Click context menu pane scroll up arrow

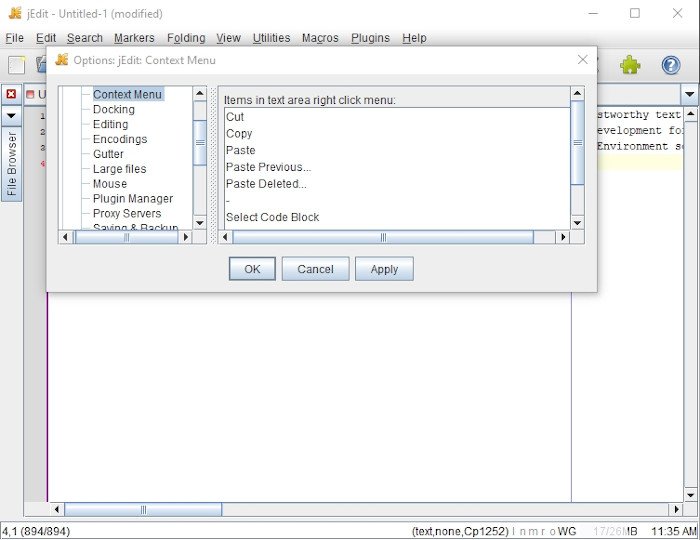[577, 94]
